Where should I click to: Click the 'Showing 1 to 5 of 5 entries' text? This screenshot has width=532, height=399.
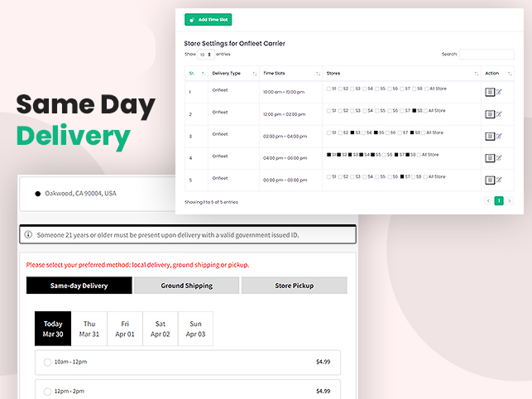point(211,202)
